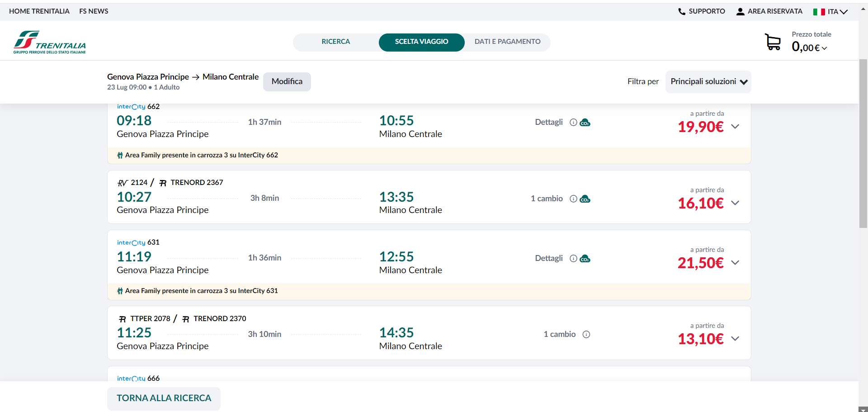Click the info icon for the 10:27 train
The width and height of the screenshot is (868, 412).
point(573,199)
